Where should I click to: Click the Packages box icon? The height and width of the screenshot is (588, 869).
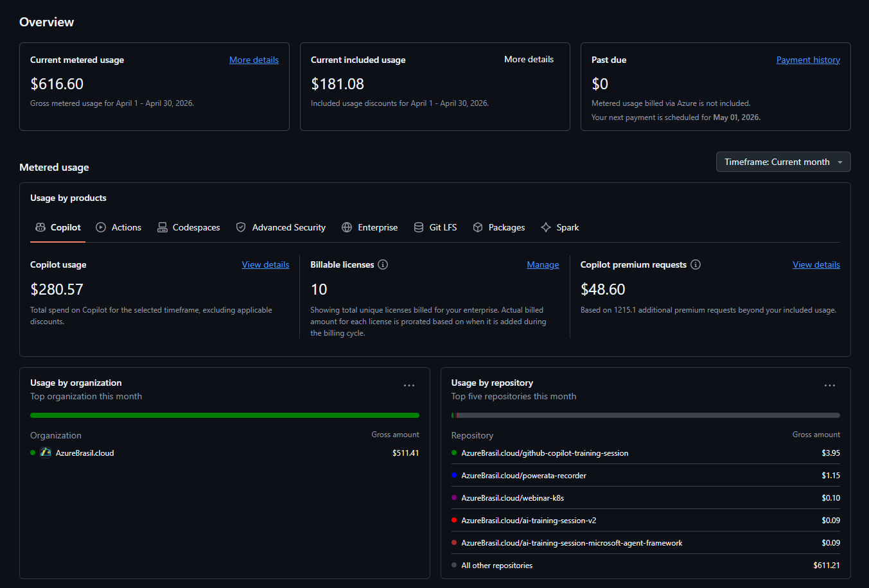click(x=478, y=227)
